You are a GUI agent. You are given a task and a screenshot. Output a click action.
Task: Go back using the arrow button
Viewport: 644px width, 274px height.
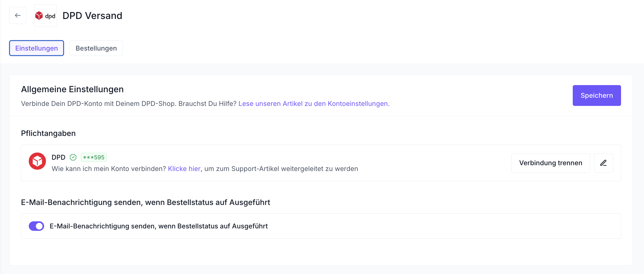[x=18, y=16]
